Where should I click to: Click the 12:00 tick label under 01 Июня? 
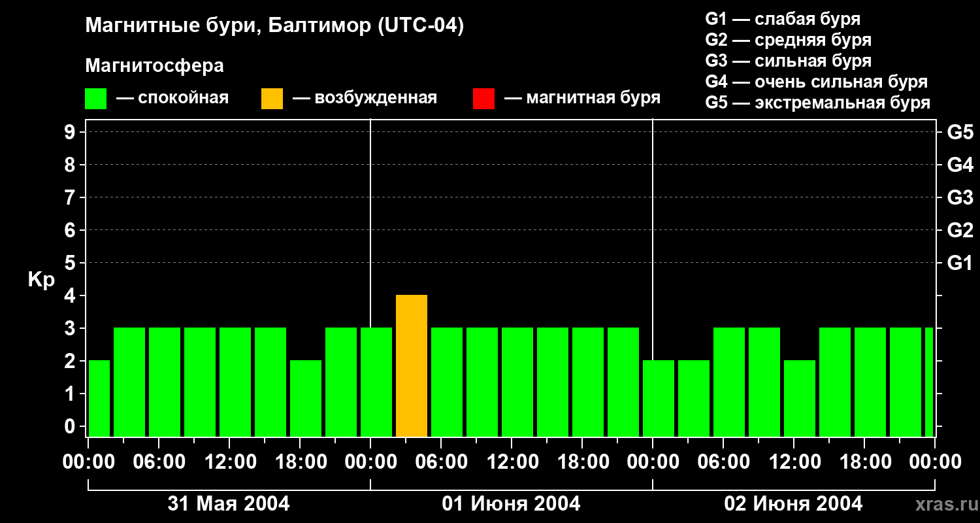pyautogui.click(x=512, y=462)
